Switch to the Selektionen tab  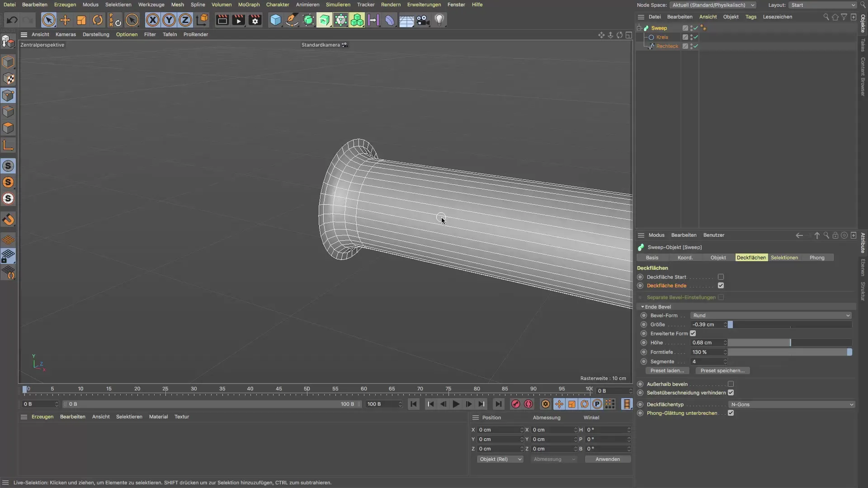pyautogui.click(x=784, y=258)
